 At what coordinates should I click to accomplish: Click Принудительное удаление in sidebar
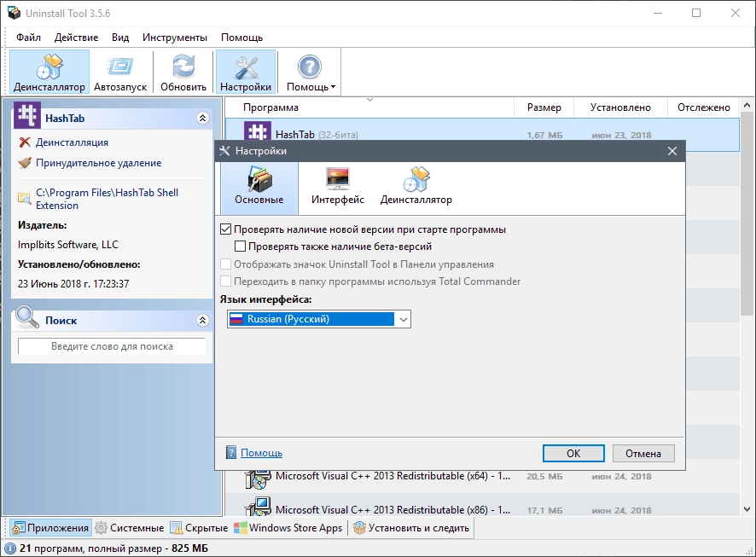pyautogui.click(x=98, y=163)
